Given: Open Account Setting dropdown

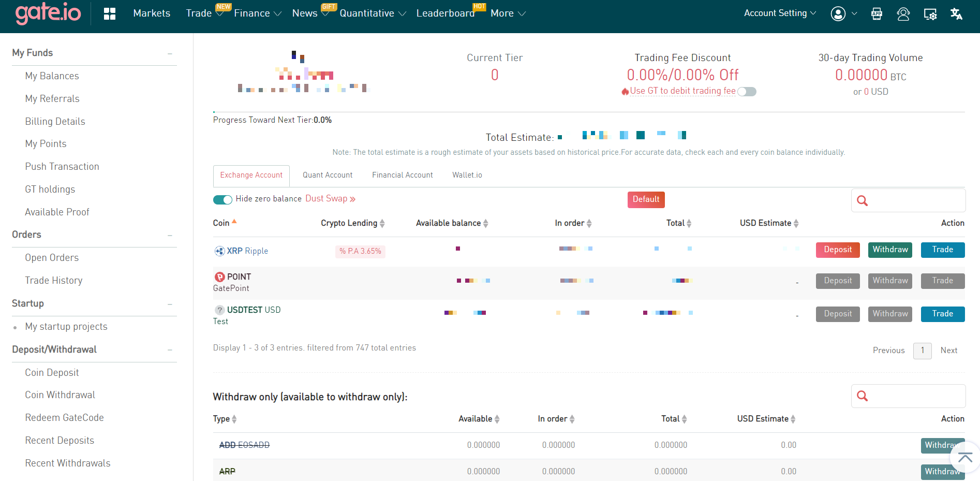Looking at the screenshot, I should (x=780, y=13).
